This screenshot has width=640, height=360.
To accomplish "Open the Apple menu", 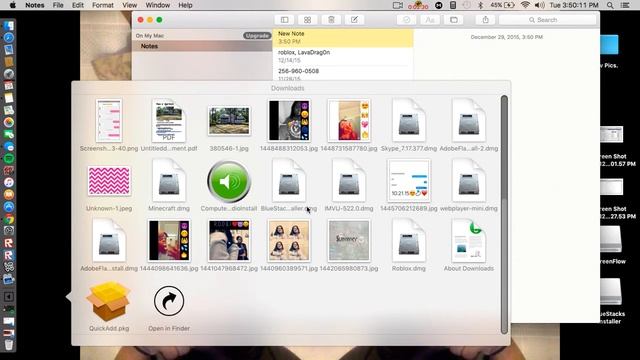I will coord(12,5).
